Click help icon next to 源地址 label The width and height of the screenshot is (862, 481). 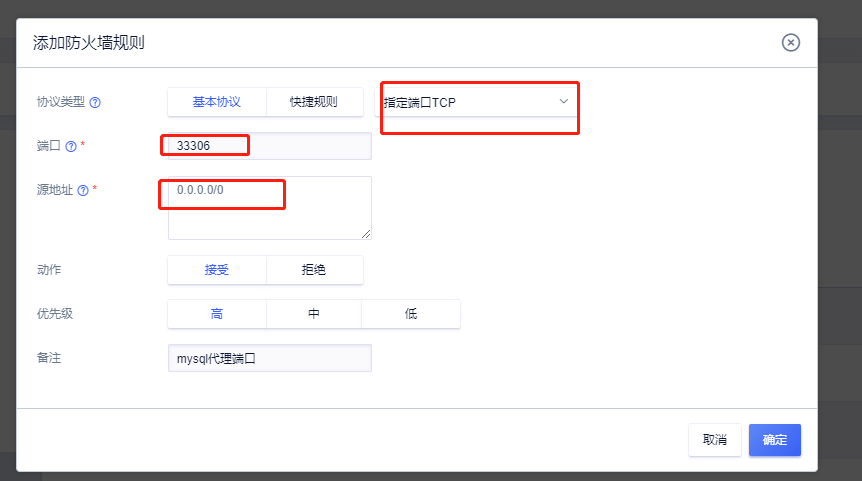click(83, 190)
